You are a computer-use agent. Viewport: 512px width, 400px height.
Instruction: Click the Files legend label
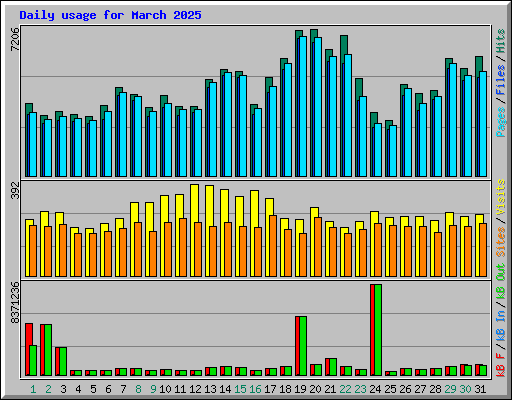[x=501, y=80]
